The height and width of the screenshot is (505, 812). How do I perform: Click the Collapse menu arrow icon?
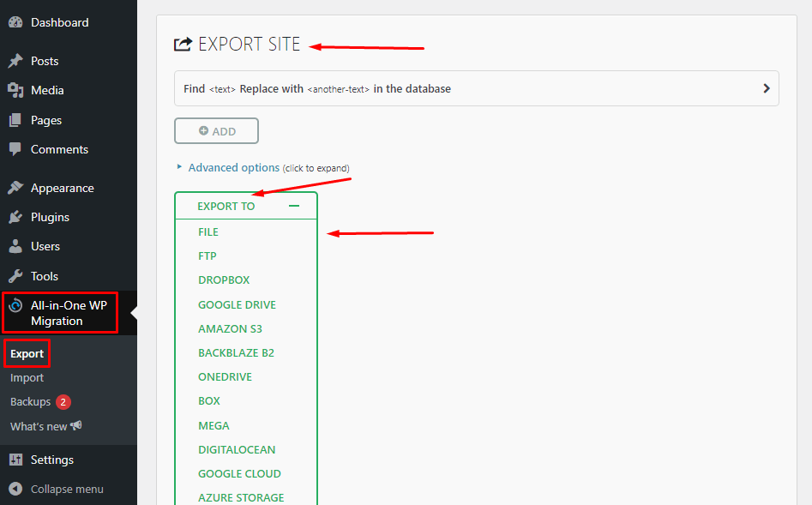pos(15,489)
